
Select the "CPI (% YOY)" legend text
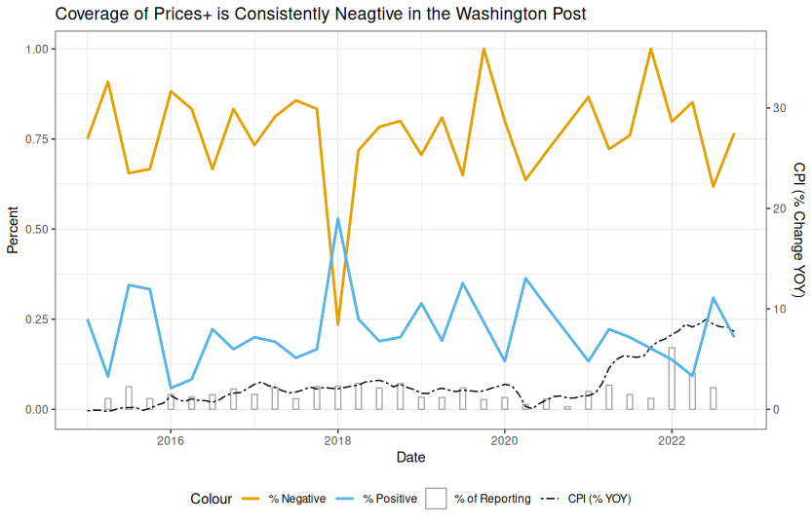pyautogui.click(x=599, y=499)
